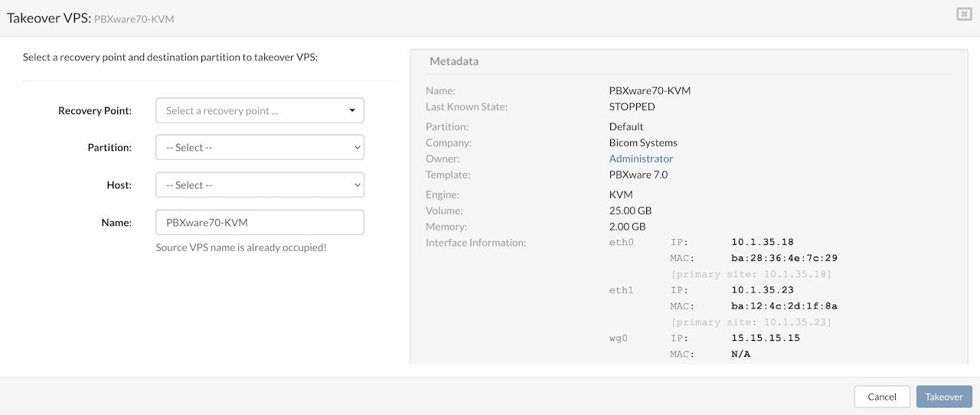Screen dimensions: 980x415
Task: Open the Administrator owner link
Action: [641, 158]
